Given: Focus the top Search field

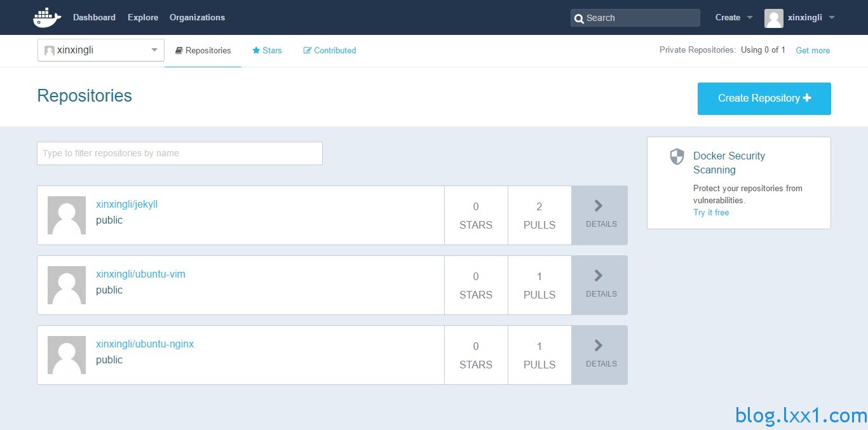Looking at the screenshot, I should point(635,18).
